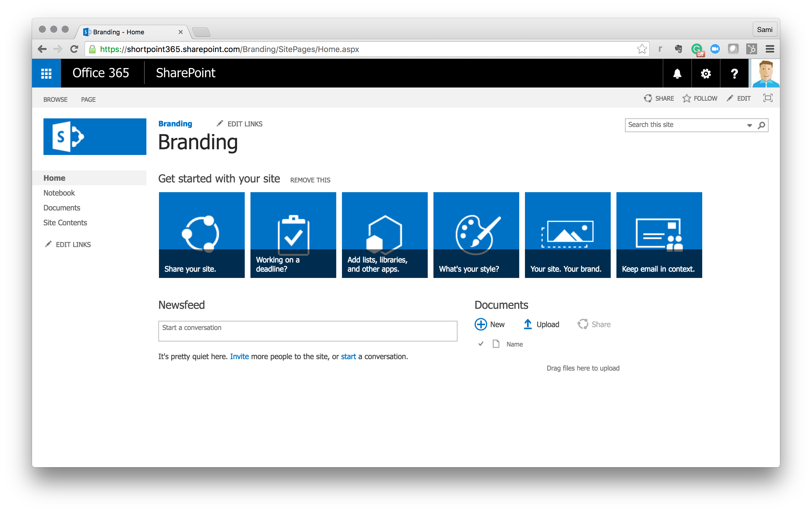Click REMOVE THIS next to Get started

coord(310,180)
